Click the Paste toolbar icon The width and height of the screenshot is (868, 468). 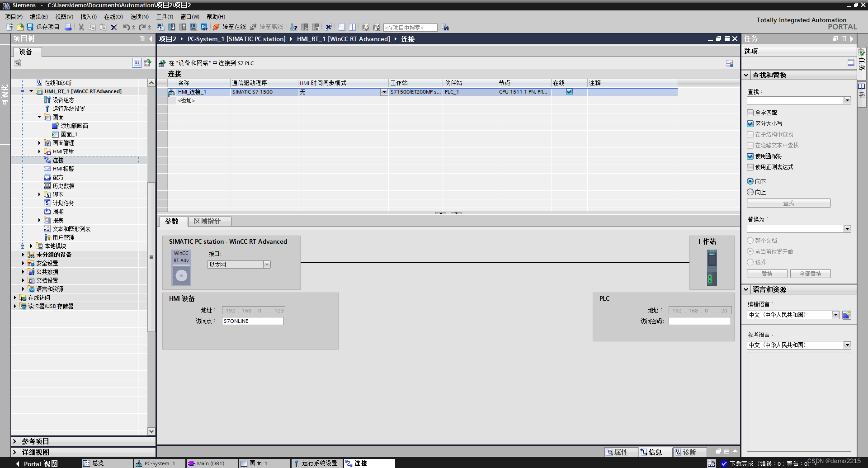103,27
